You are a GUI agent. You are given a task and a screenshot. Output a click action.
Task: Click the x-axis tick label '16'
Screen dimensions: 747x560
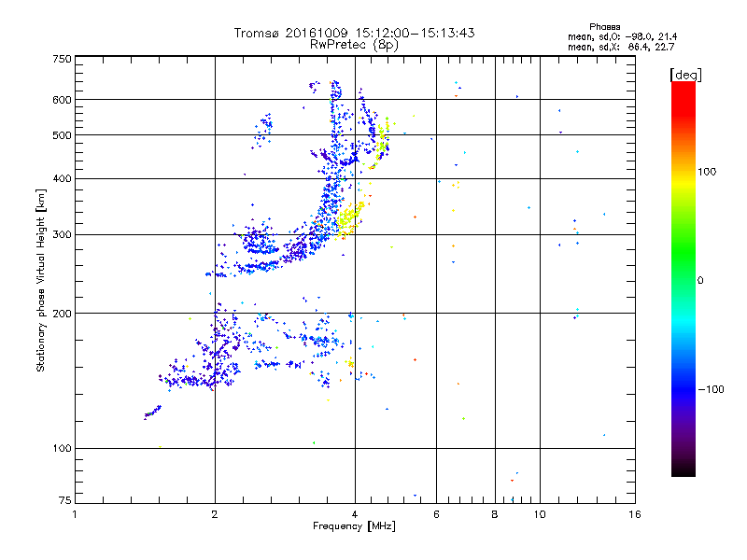[x=635, y=514]
